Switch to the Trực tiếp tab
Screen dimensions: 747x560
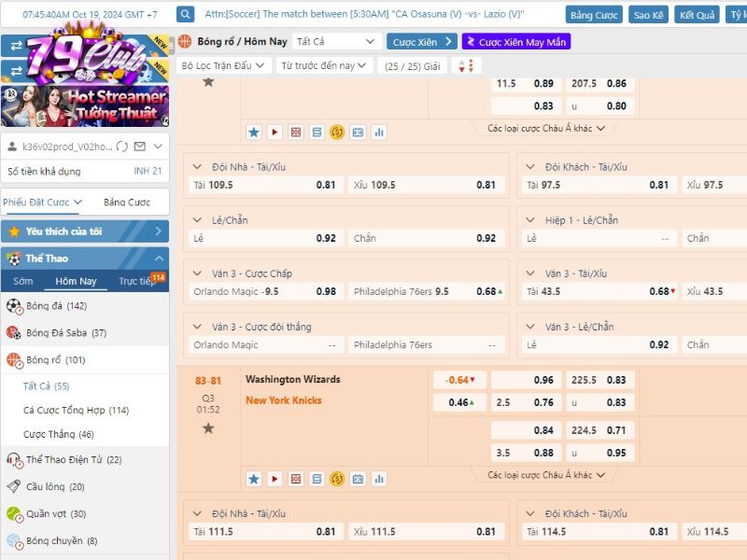pos(140,281)
